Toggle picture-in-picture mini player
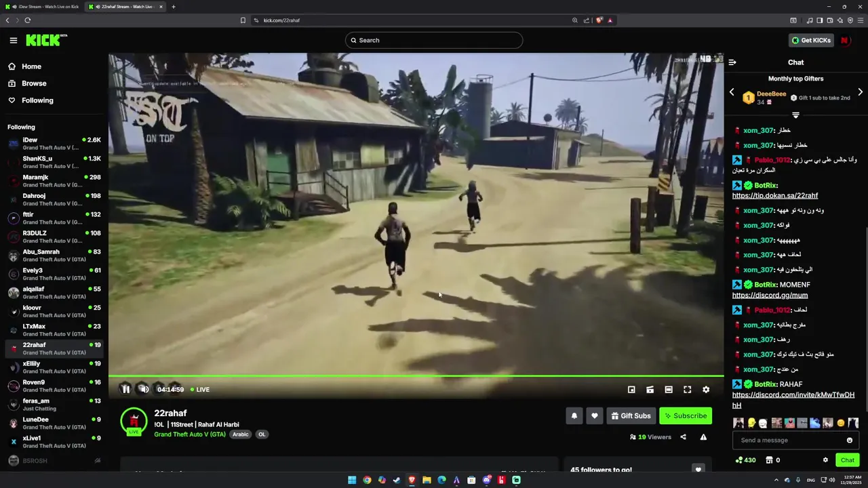The width and height of the screenshot is (868, 488). coord(631,390)
